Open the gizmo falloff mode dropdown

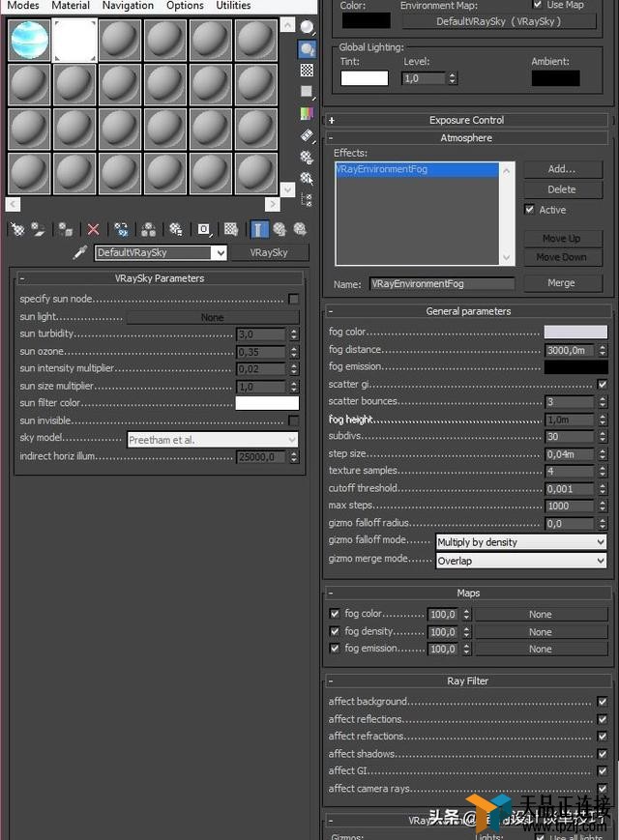tap(521, 542)
